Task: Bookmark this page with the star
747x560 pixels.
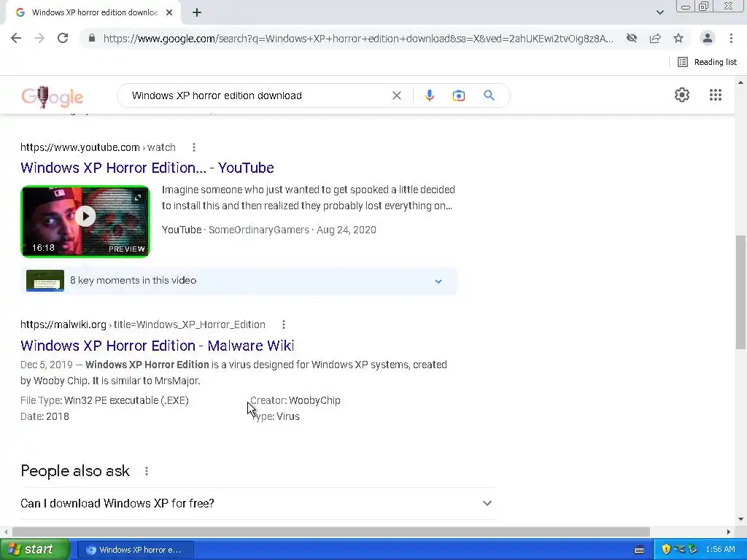Action: pos(678,38)
